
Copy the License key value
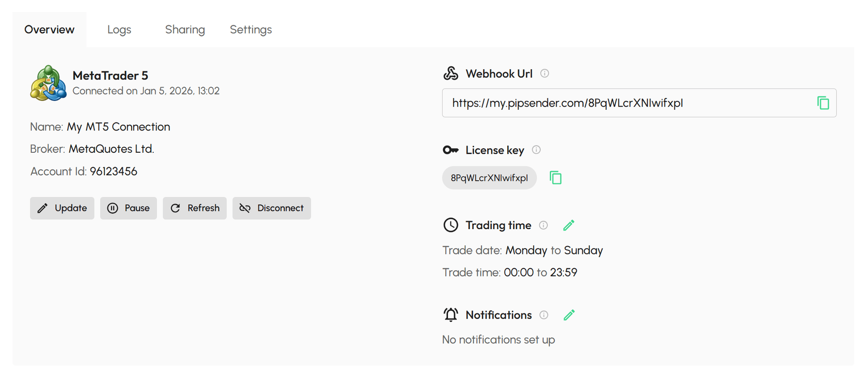556,178
